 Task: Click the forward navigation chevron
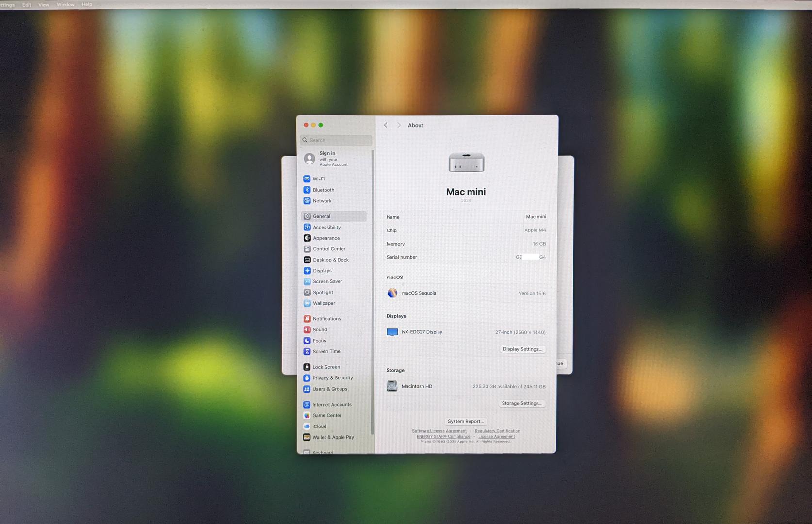pyautogui.click(x=399, y=125)
